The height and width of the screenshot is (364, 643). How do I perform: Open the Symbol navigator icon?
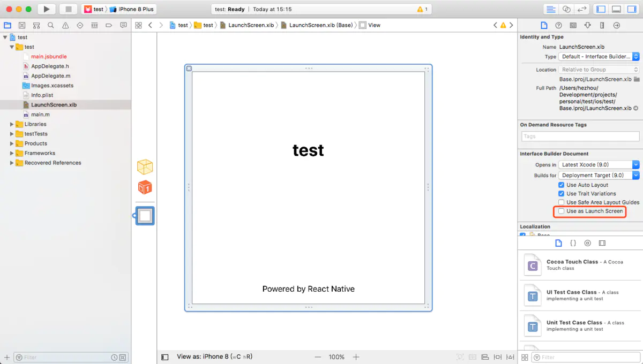click(x=36, y=25)
